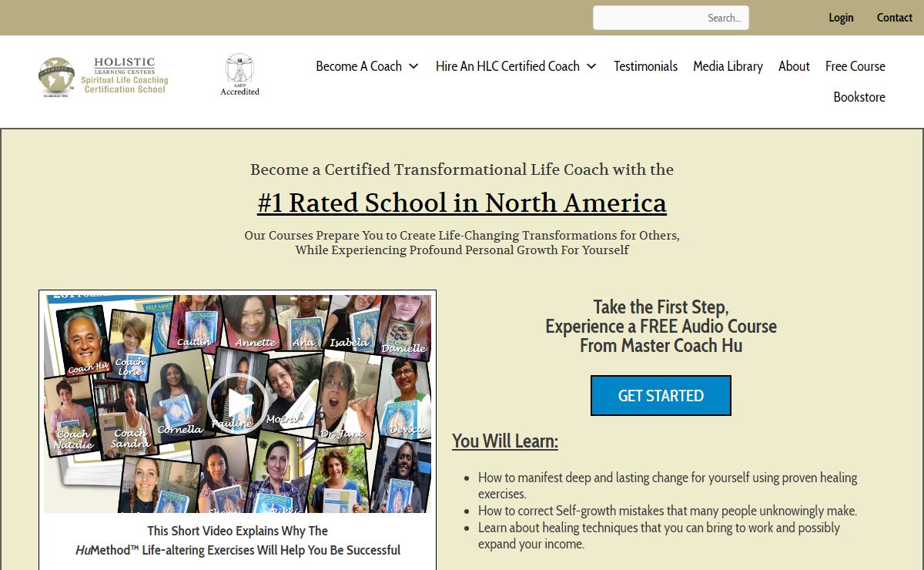This screenshot has height=570, width=924.
Task: Click 'Take the First Step,' heading text
Action: pyautogui.click(x=661, y=307)
